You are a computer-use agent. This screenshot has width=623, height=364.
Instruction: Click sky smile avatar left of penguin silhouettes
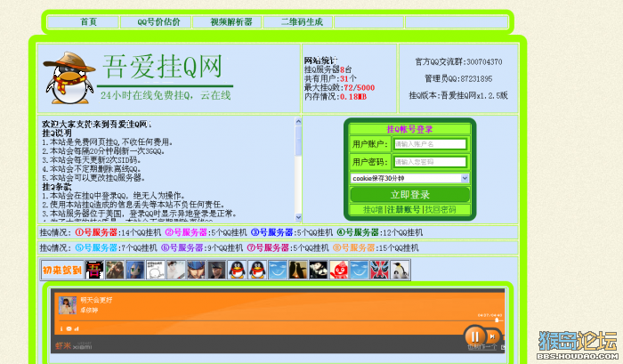[278, 271]
